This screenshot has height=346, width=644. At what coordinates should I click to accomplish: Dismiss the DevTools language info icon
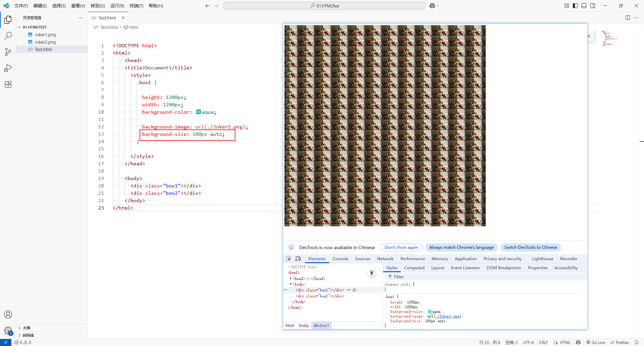point(291,247)
